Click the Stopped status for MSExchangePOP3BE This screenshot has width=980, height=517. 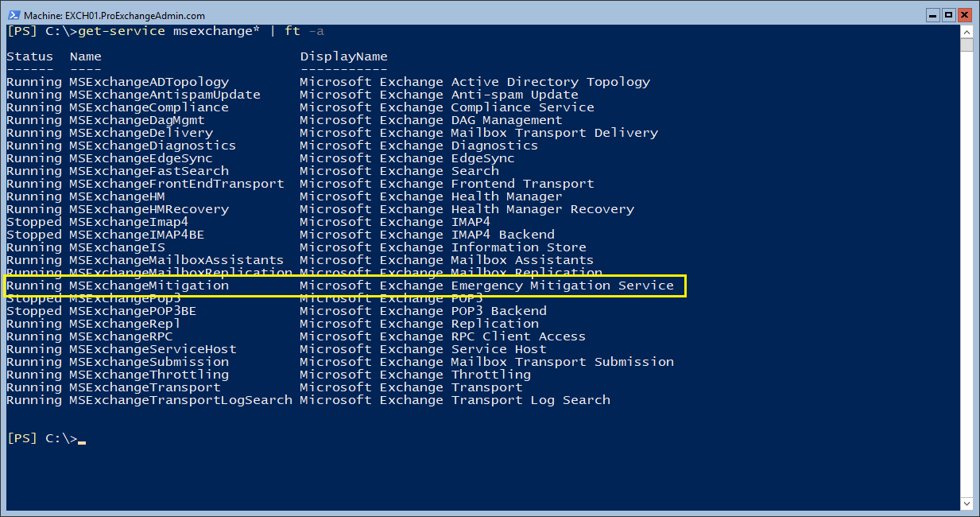coord(33,311)
